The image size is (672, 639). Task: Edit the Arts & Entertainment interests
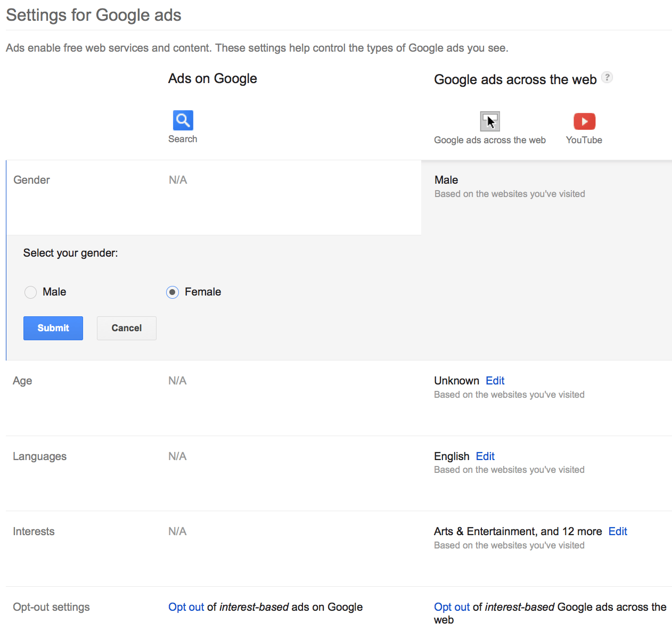click(x=618, y=531)
